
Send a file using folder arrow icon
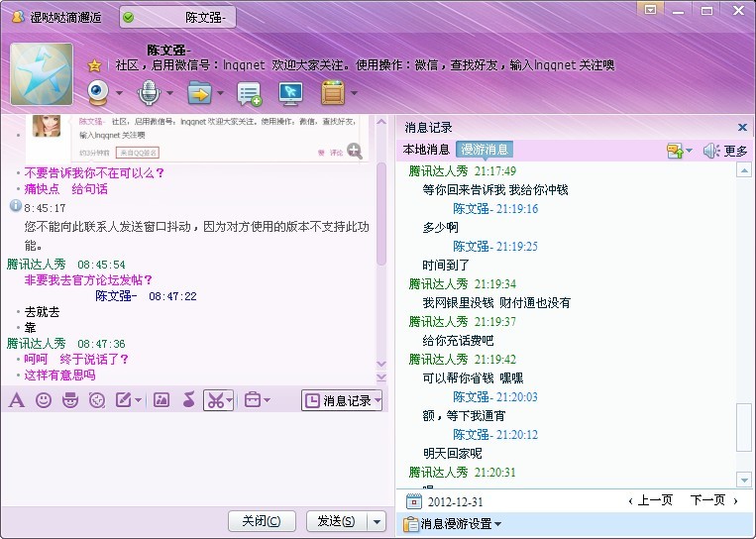(199, 92)
